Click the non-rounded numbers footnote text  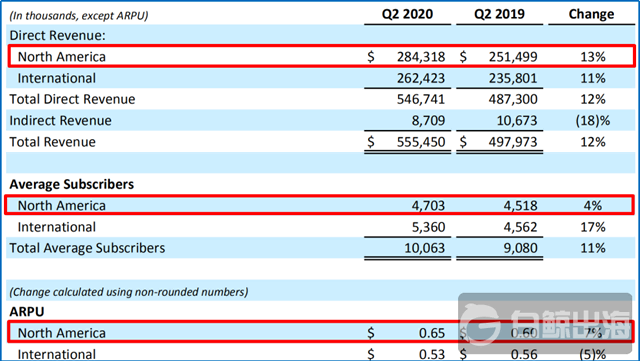pyautogui.click(x=129, y=292)
